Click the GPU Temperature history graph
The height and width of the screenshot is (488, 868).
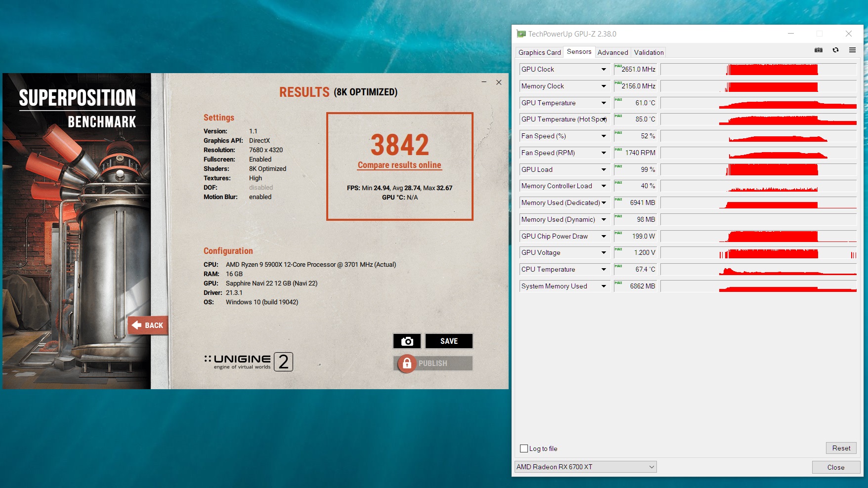tap(758, 103)
